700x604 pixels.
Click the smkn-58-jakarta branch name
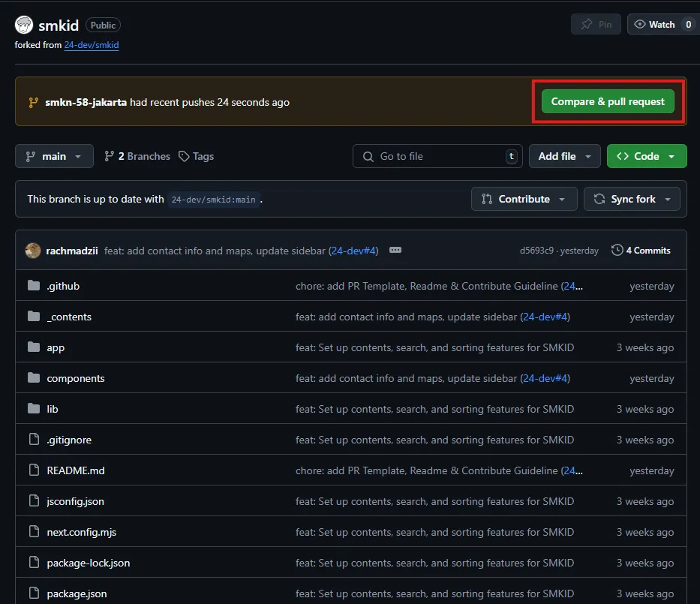(86, 102)
